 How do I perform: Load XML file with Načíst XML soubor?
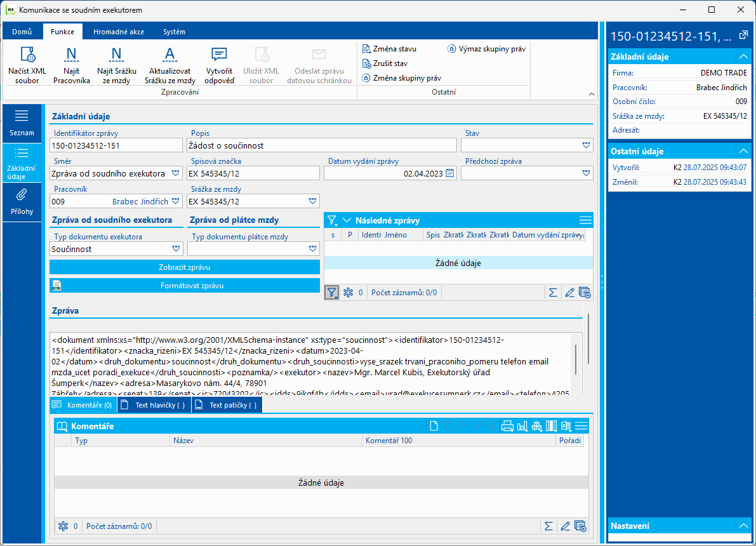[27, 65]
